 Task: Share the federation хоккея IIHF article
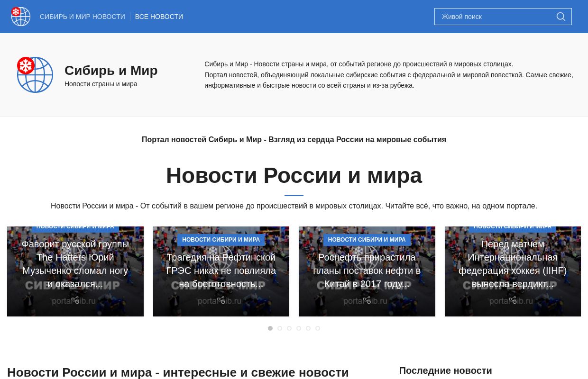(x=513, y=300)
